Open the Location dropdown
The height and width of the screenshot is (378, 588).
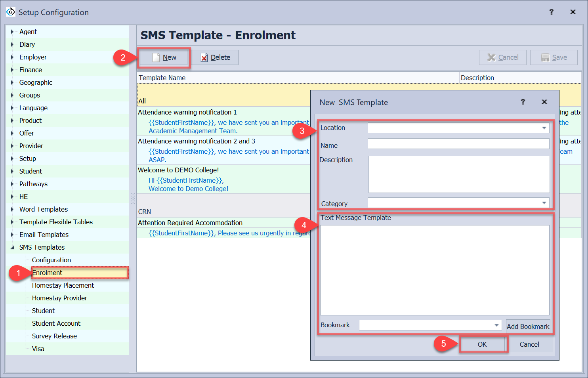click(544, 128)
